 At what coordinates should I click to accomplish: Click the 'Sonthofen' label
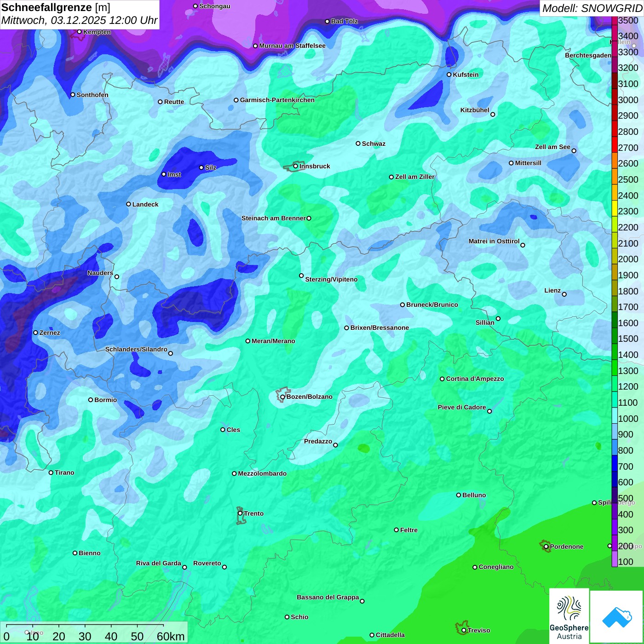[x=92, y=95]
